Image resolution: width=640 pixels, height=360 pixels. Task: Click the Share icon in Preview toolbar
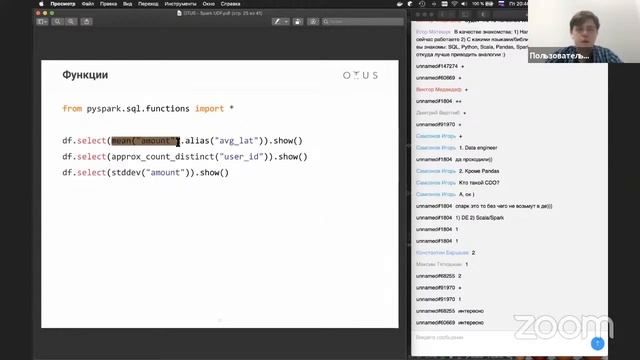point(87,22)
